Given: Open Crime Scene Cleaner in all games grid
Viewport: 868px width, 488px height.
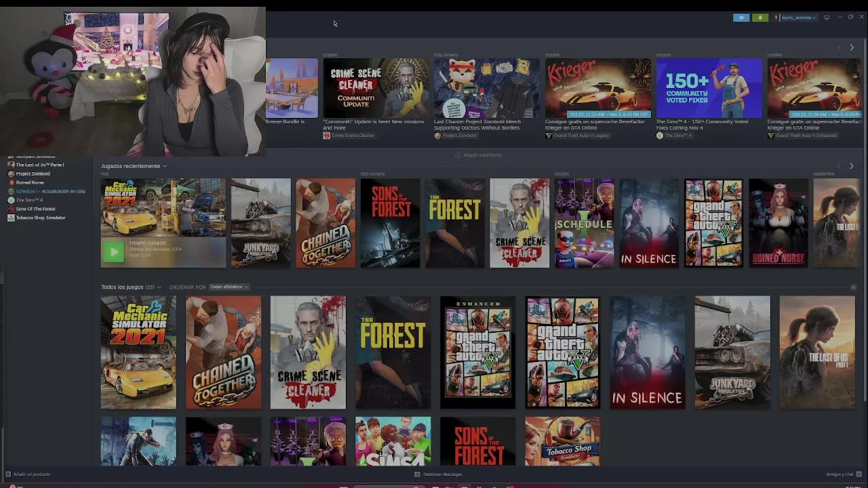Looking at the screenshot, I should 308,352.
